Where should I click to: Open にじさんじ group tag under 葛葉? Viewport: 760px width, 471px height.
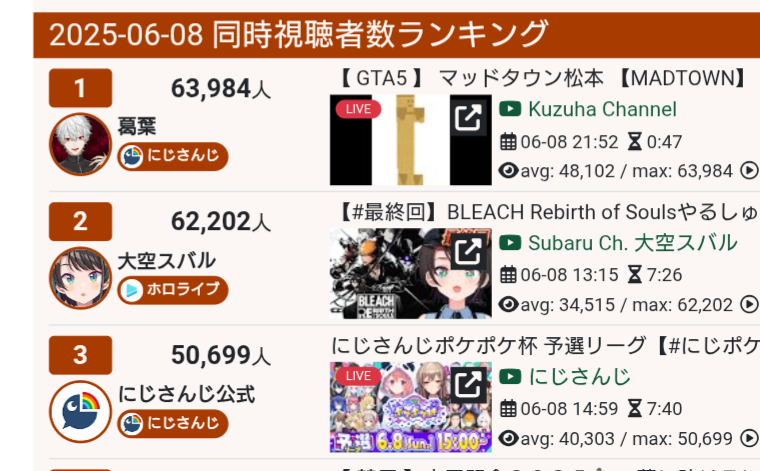click(x=173, y=156)
